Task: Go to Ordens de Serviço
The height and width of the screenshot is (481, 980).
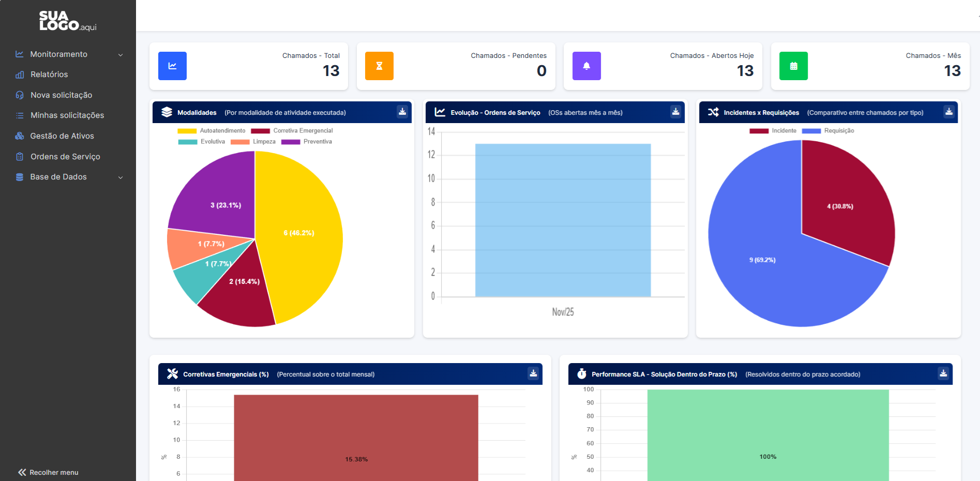Action: 65,157
